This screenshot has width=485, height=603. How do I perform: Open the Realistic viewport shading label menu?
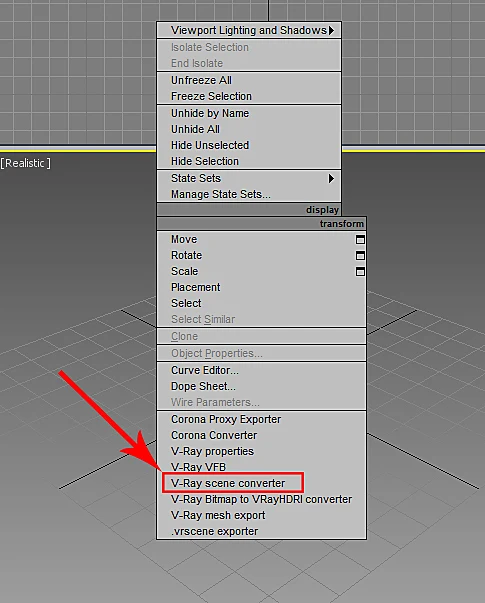click(25, 163)
